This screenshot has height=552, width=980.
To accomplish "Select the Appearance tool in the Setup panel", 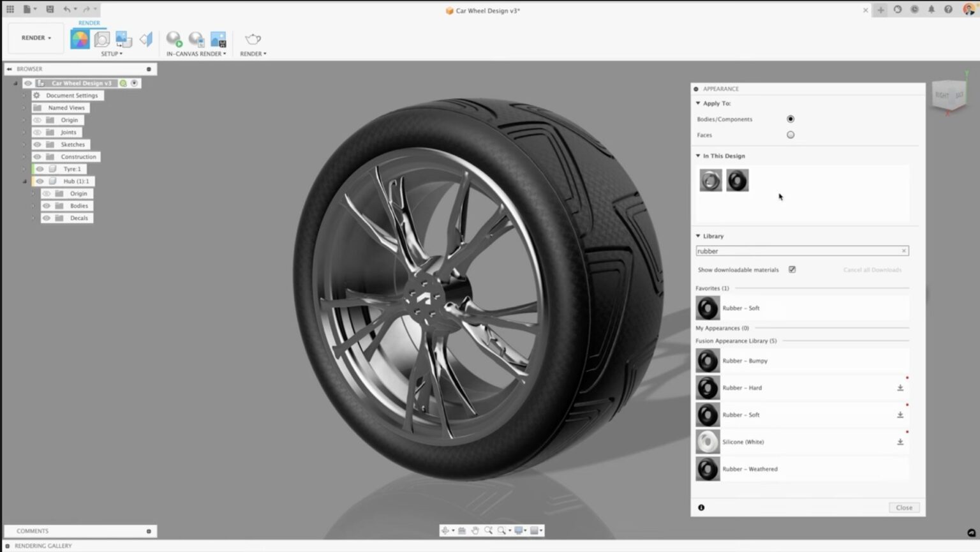I will (80, 38).
